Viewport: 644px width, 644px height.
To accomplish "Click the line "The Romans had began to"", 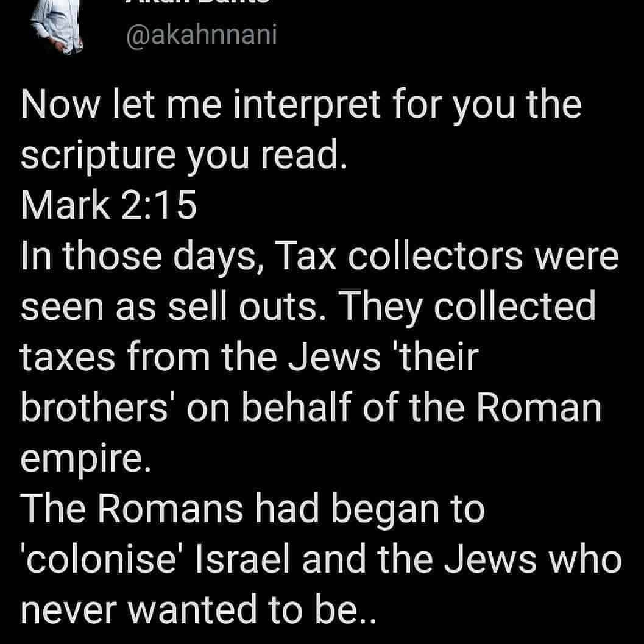I will coord(253,507).
